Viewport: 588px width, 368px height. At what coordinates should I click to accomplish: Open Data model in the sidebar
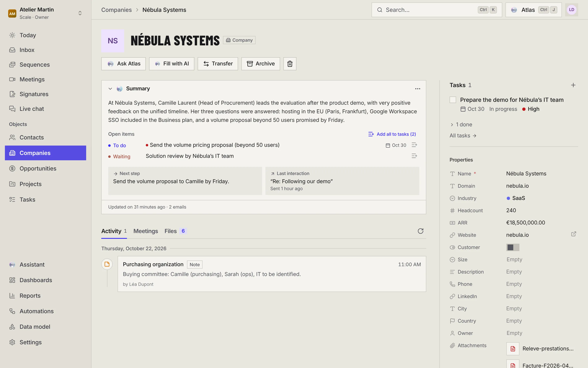(46, 327)
